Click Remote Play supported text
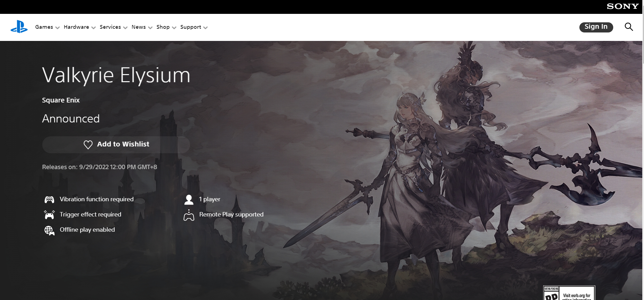Screen dimensions: 644x300 point(231,214)
